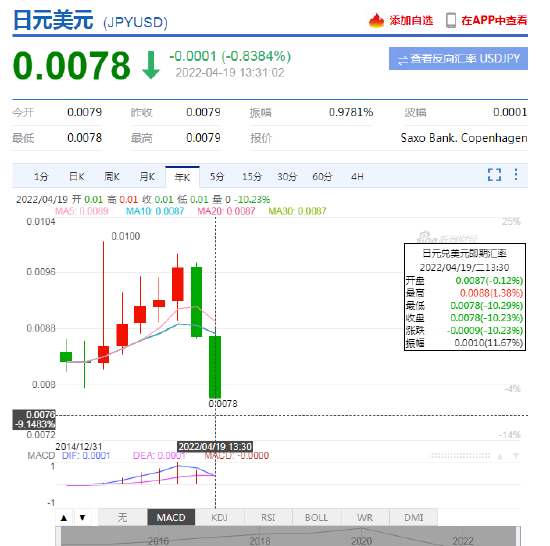
Task: Click the phone icon for app view
Action: coord(450,20)
